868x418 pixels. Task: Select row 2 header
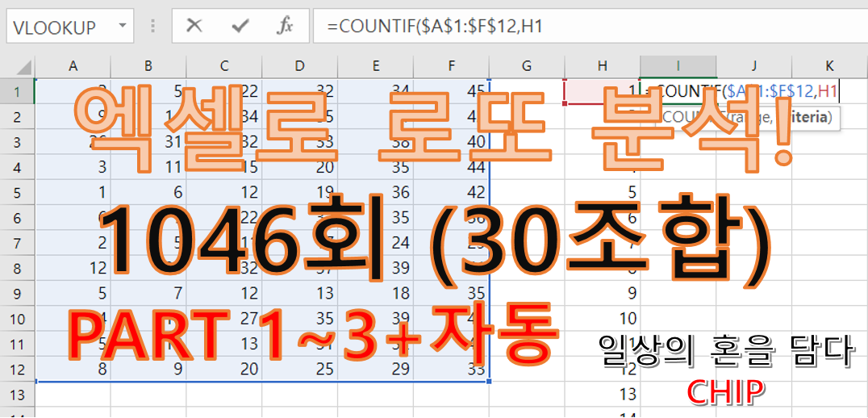tap(17, 117)
